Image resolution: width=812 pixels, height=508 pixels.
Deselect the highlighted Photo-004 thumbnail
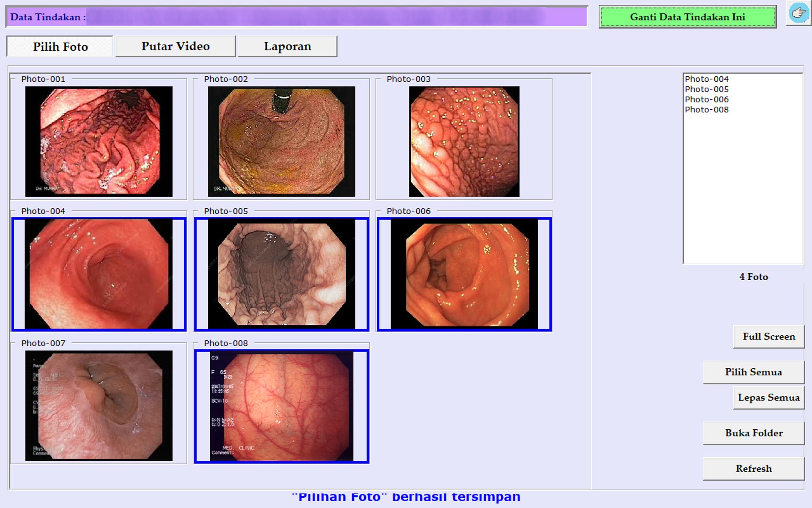pyautogui.click(x=99, y=274)
